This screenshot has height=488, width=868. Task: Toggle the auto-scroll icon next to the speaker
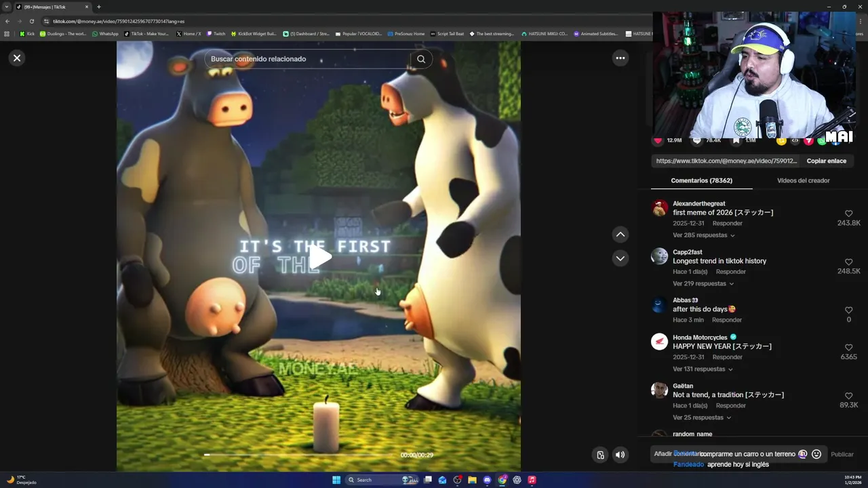point(600,455)
